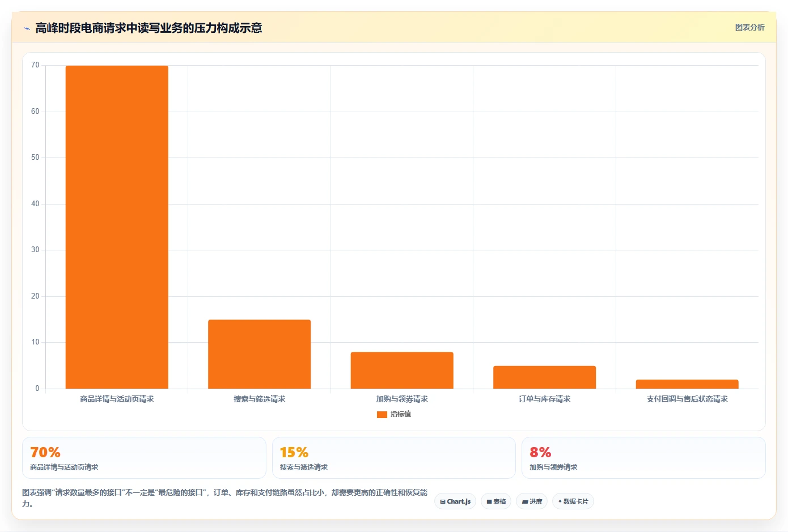
Task: Click the description paragraph starting with 图表强调
Action: pos(224,498)
